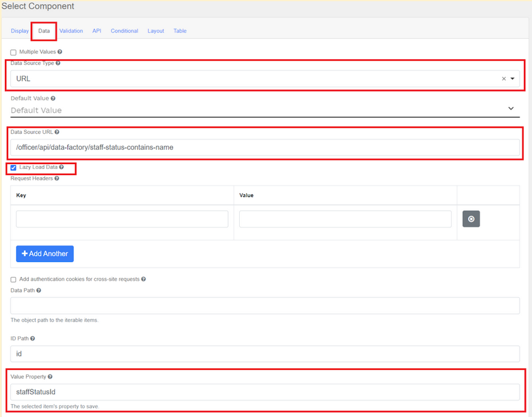
Task: Click help icon beside Data Source Type
Action: (x=58, y=63)
